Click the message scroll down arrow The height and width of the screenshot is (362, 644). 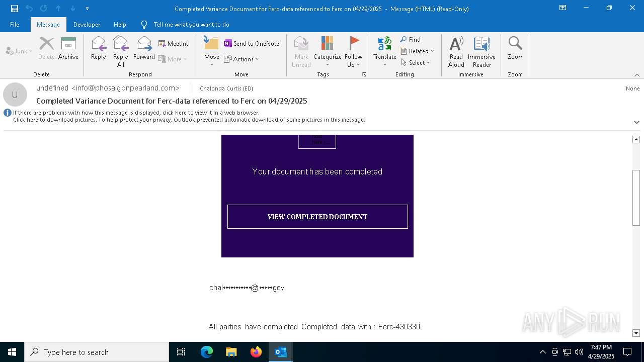(636, 333)
